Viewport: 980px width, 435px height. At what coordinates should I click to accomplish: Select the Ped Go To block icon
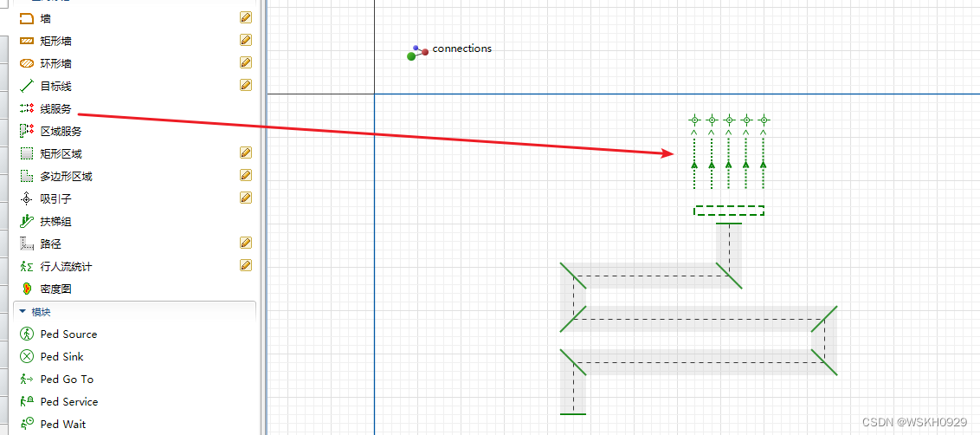26,379
